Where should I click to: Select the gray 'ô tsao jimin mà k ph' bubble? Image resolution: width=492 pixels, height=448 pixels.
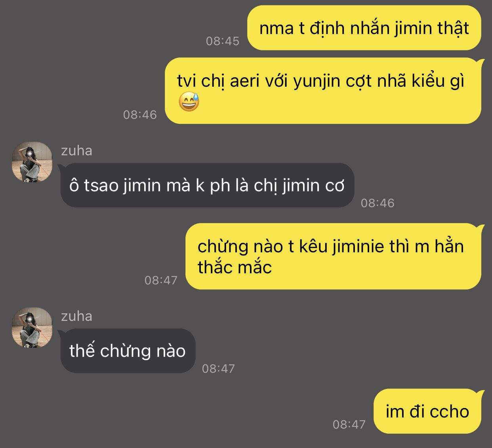point(206,185)
